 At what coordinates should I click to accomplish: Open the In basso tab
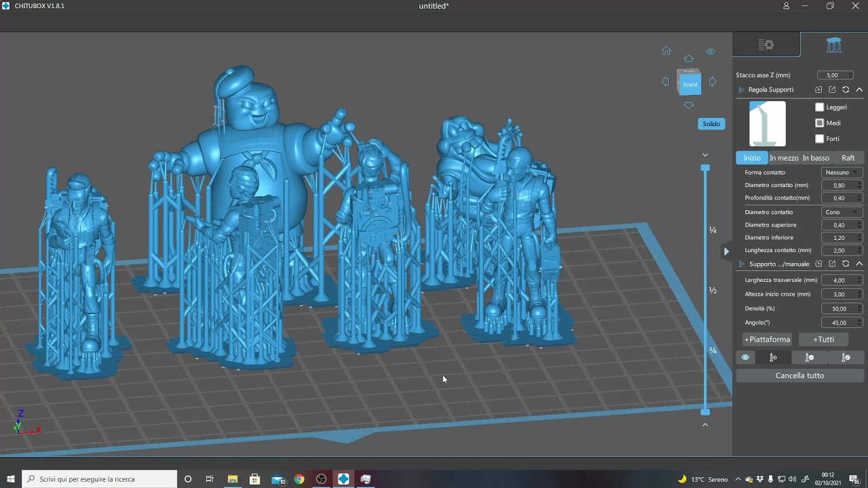pos(816,158)
